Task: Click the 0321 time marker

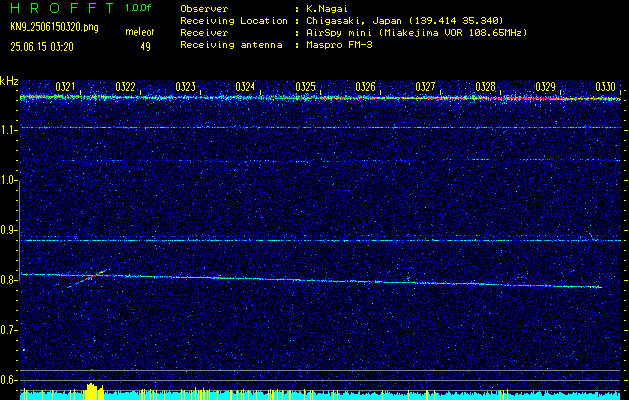Action: 65,87
